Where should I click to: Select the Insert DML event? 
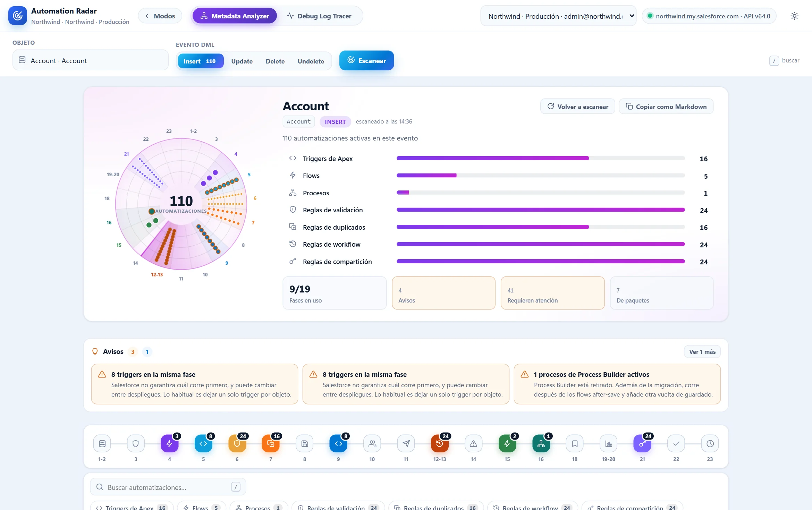201,61
